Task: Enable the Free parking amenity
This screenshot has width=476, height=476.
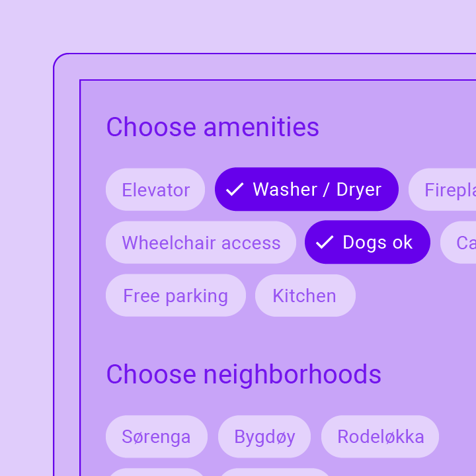Action: coord(176,296)
